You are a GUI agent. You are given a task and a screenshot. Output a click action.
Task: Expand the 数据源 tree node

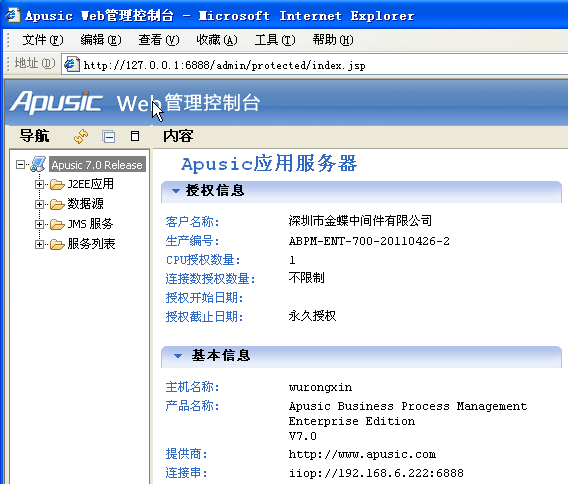click(39, 204)
